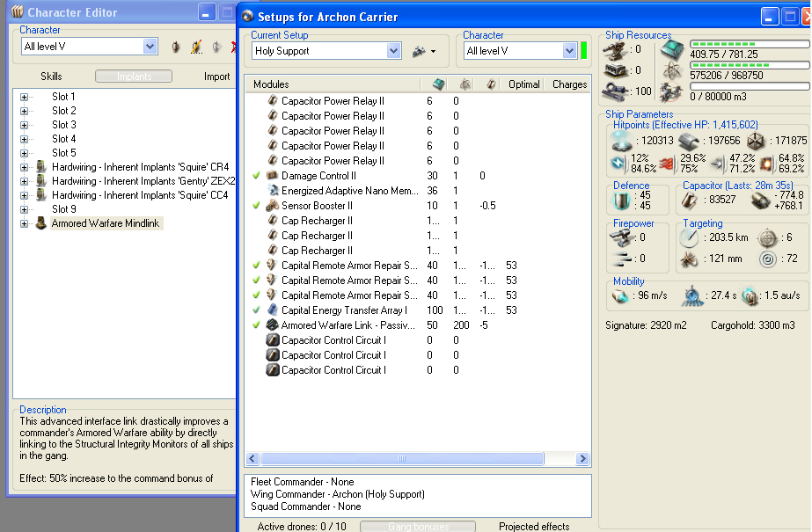Expand the Armored Warfare Mindlink node
Image resolution: width=812 pixels, height=532 pixels.
coord(24,223)
